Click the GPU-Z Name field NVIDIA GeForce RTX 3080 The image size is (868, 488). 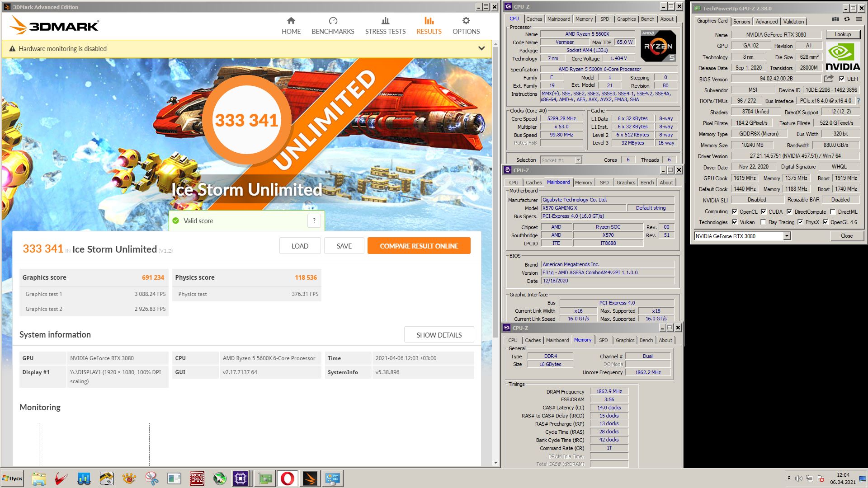click(776, 34)
